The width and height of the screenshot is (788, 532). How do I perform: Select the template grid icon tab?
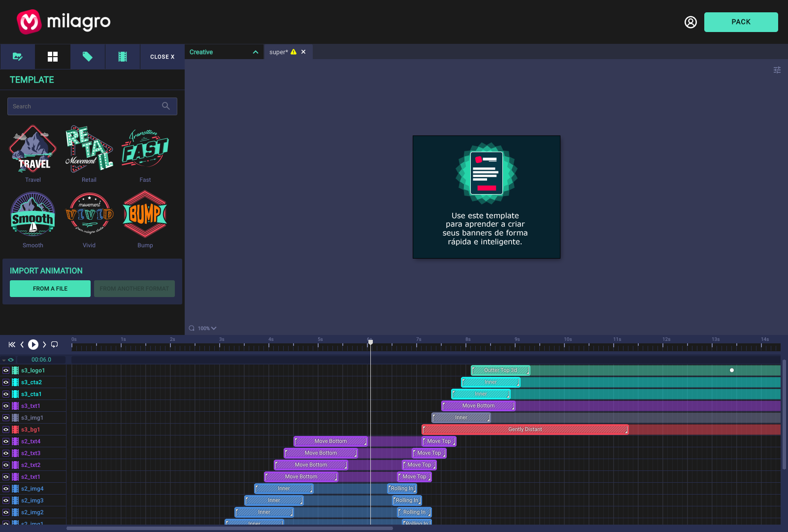pyautogui.click(x=53, y=57)
